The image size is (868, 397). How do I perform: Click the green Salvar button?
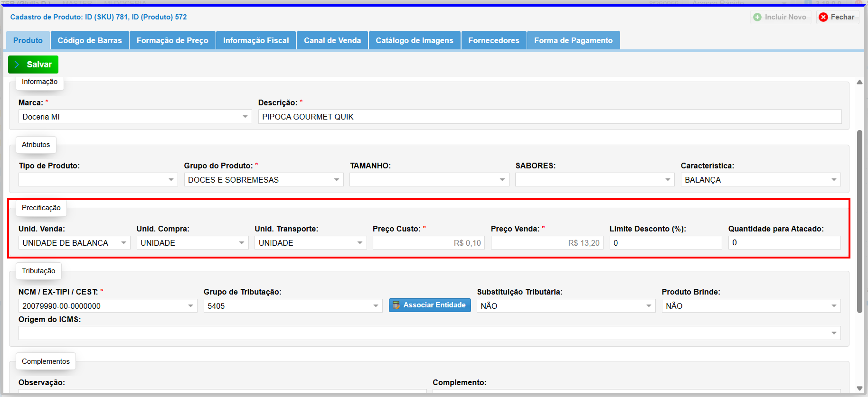pos(33,65)
